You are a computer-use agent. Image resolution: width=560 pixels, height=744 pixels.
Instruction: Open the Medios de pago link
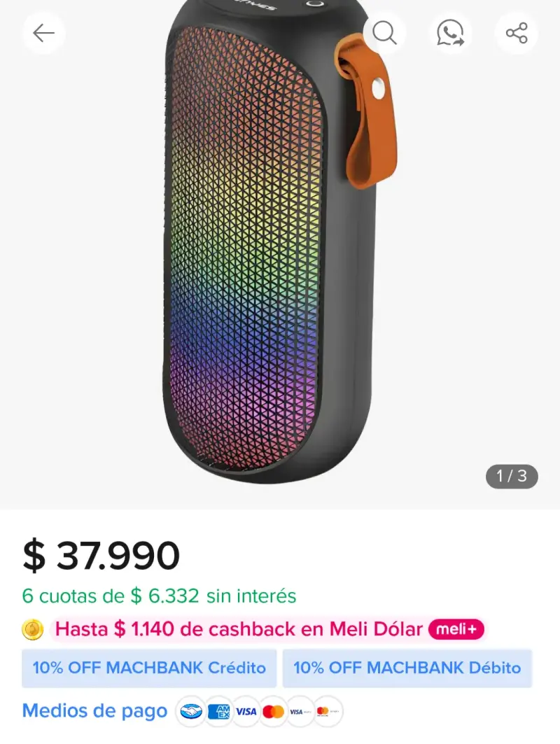(x=95, y=711)
